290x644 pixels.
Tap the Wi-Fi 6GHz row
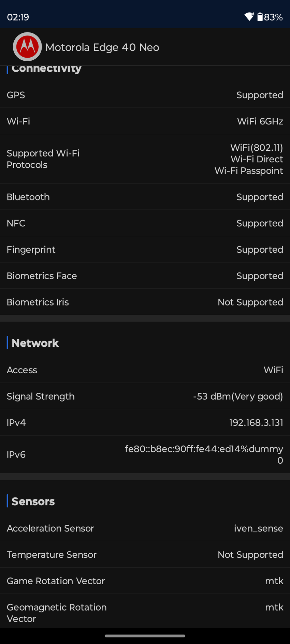(x=145, y=121)
